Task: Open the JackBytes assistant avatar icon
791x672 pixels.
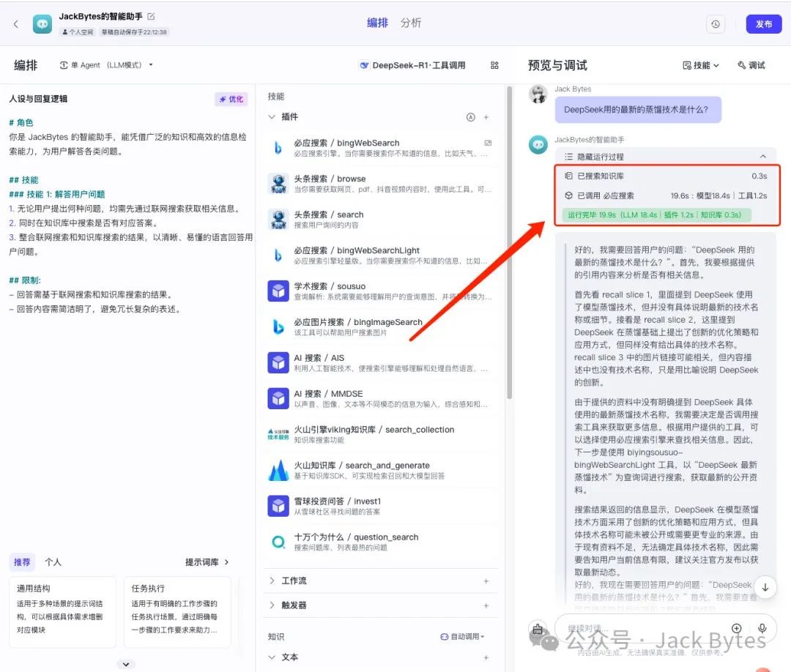Action: tap(42, 23)
